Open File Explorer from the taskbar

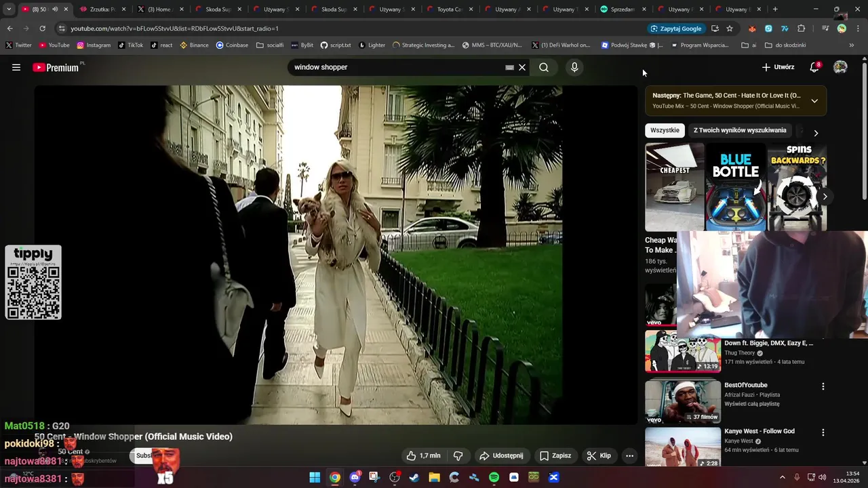pos(434,477)
